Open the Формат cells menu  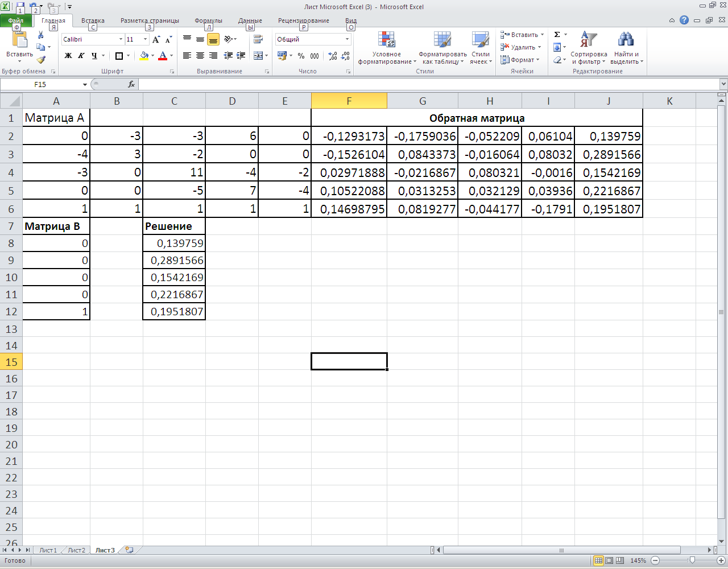click(x=518, y=60)
